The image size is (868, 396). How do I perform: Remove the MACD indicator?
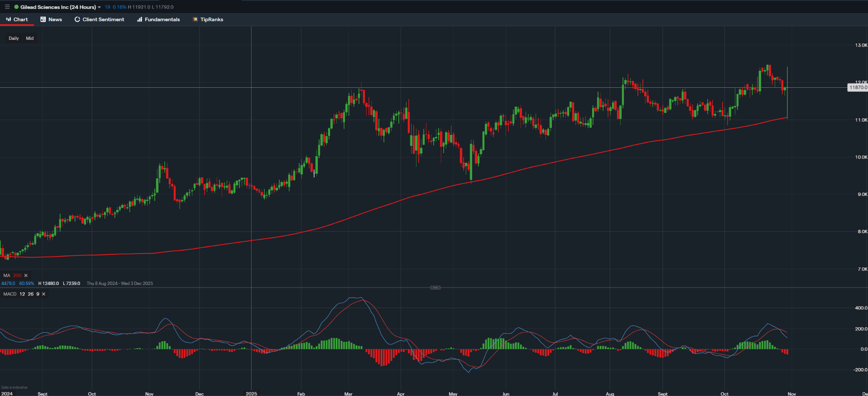tap(43, 294)
